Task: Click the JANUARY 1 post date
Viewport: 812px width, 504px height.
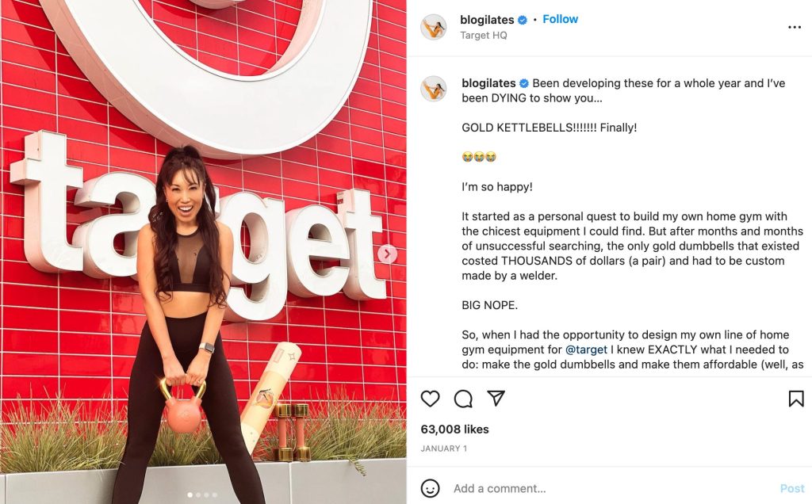Action: pyautogui.click(x=444, y=449)
